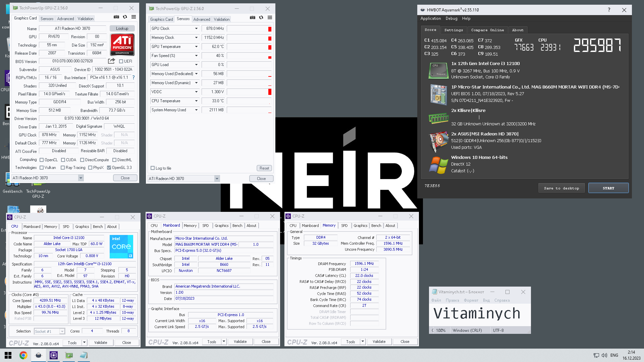
Task: Open the Windows Start menu
Action: tap(8, 355)
